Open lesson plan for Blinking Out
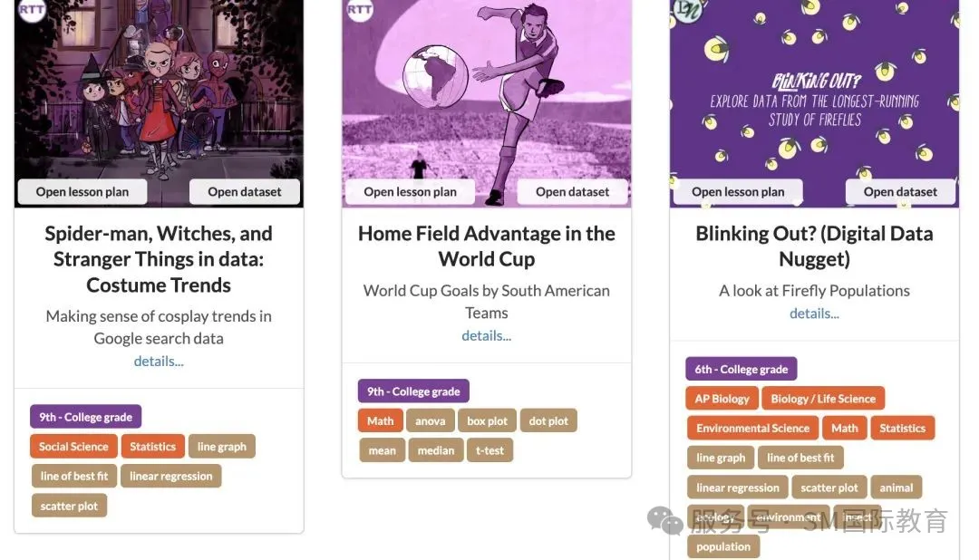 [x=738, y=191]
